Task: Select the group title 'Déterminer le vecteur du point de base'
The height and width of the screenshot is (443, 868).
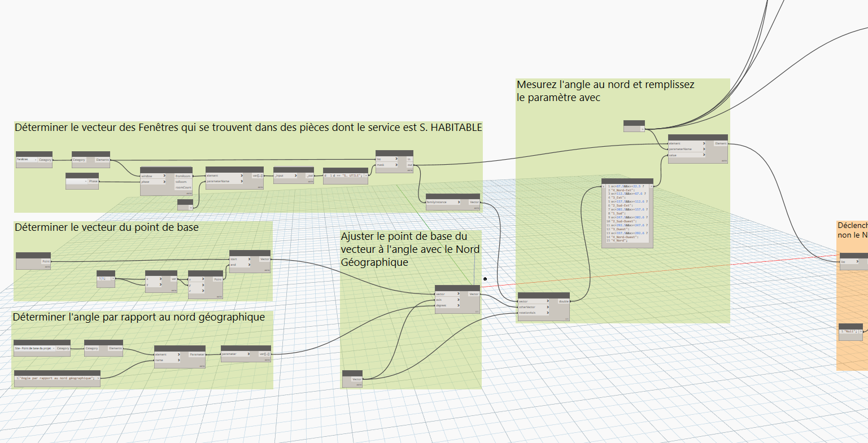Action: [x=107, y=227]
